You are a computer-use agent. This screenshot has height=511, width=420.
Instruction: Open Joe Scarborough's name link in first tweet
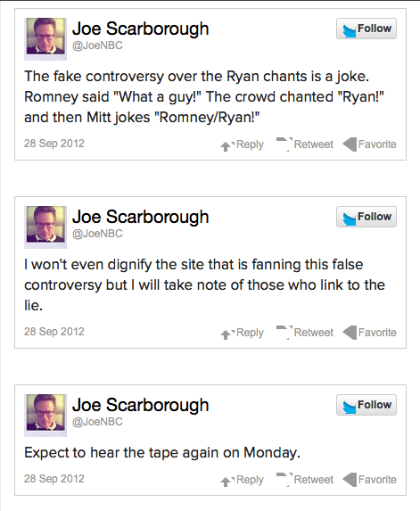[140, 29]
